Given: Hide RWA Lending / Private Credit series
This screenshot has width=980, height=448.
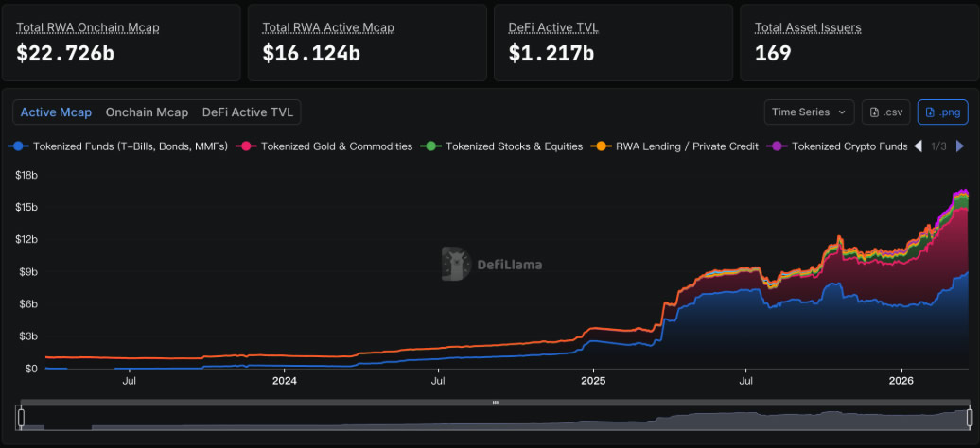Looking at the screenshot, I should tap(674, 146).
